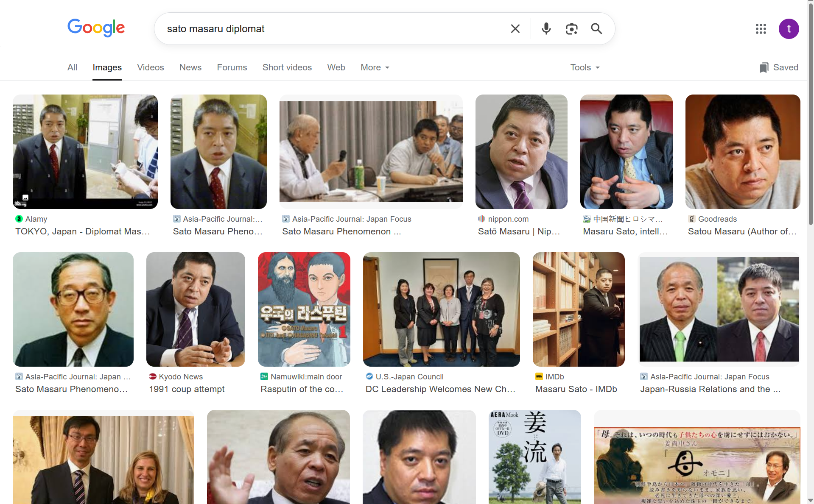Open the nippon.com Satō Masaru portrait thumbnail

[x=521, y=152]
